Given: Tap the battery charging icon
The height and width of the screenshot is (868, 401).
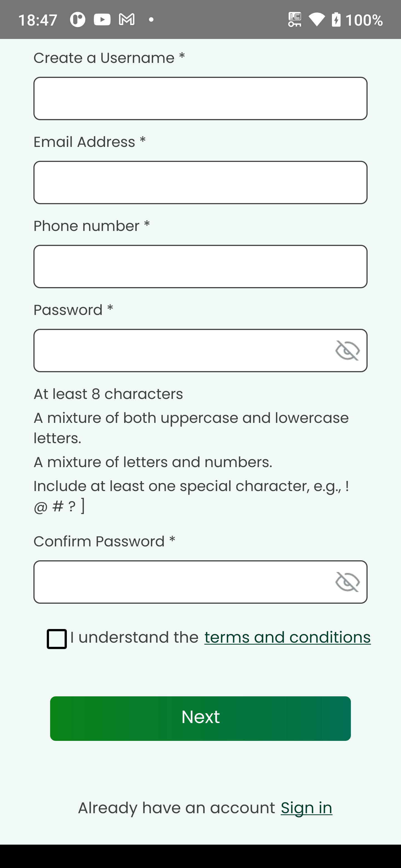Looking at the screenshot, I should tap(336, 19).
